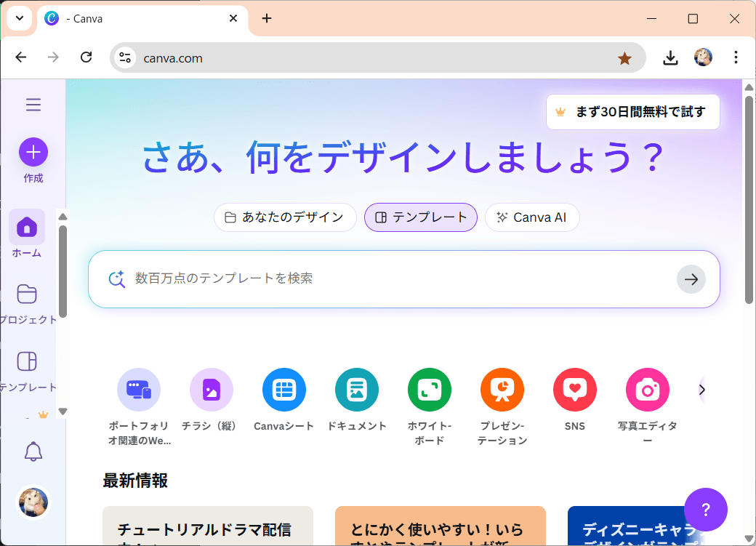Switch to Canva AI tab
This screenshot has width=756, height=546.
tap(532, 217)
